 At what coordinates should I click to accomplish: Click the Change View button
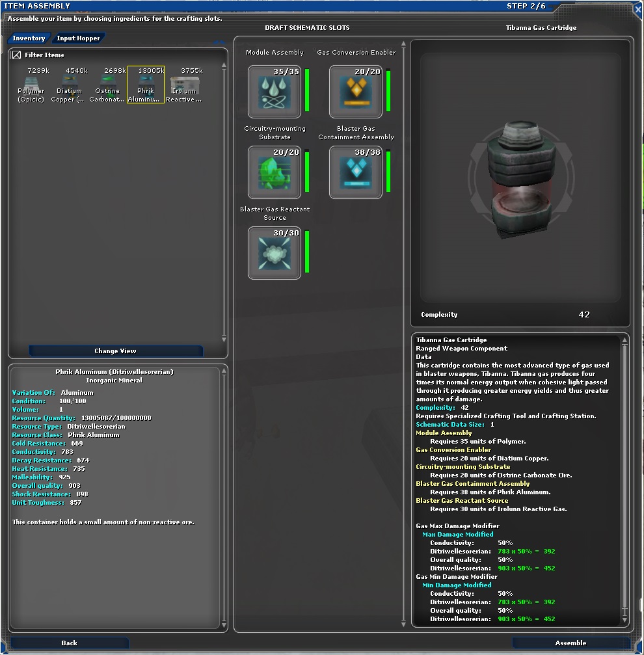[116, 351]
